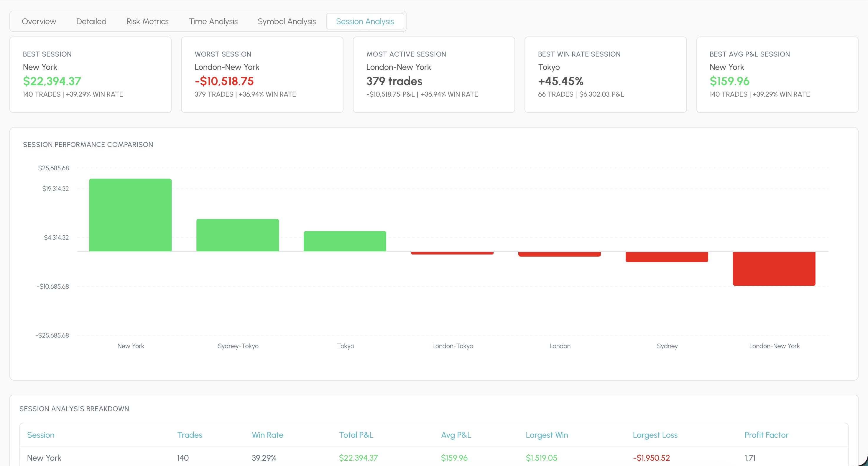The image size is (868, 466).
Task: Click the y-axis label -$10,685.68
Action: click(x=53, y=286)
